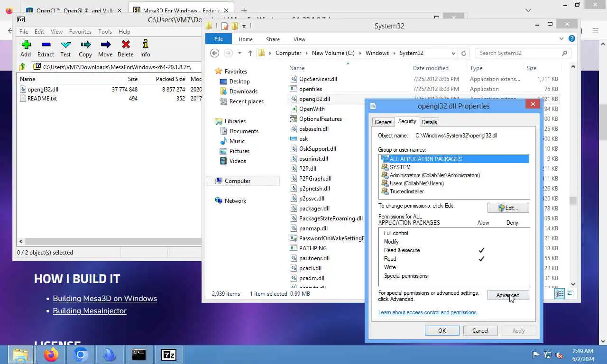607x364 pixels.
Task: Open the Favorites menu in 7-Zip
Action: coord(80,32)
